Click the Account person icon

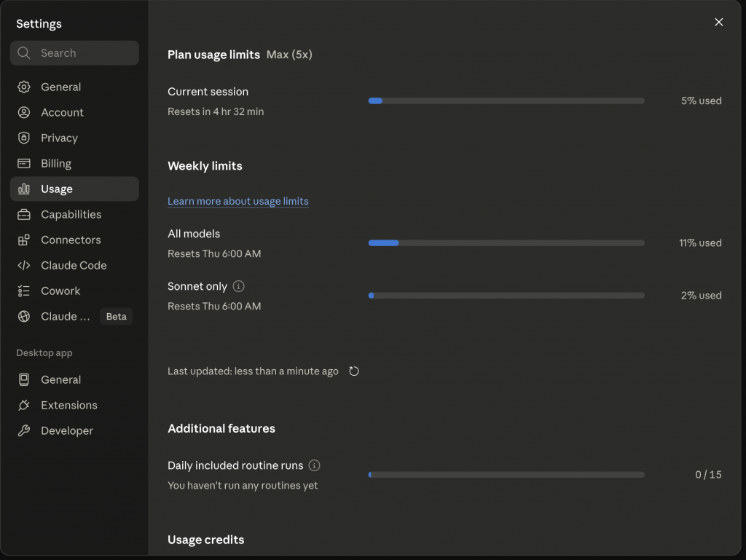click(x=24, y=112)
